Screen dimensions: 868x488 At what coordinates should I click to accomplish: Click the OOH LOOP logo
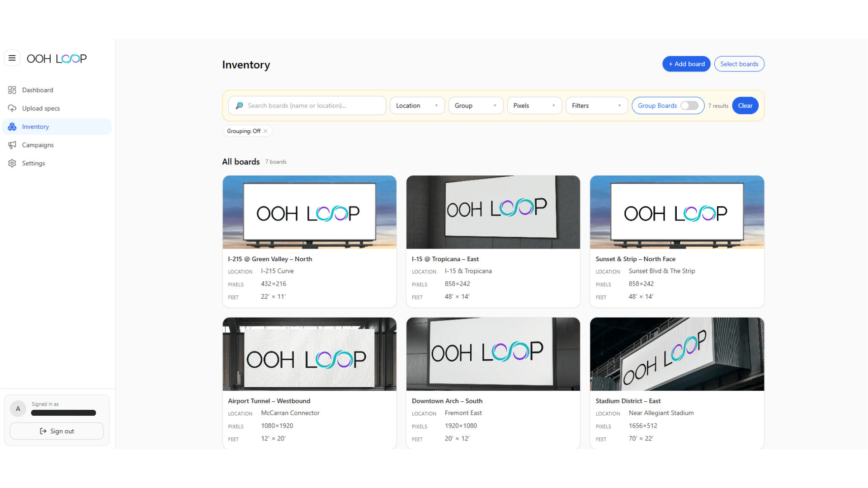click(57, 58)
